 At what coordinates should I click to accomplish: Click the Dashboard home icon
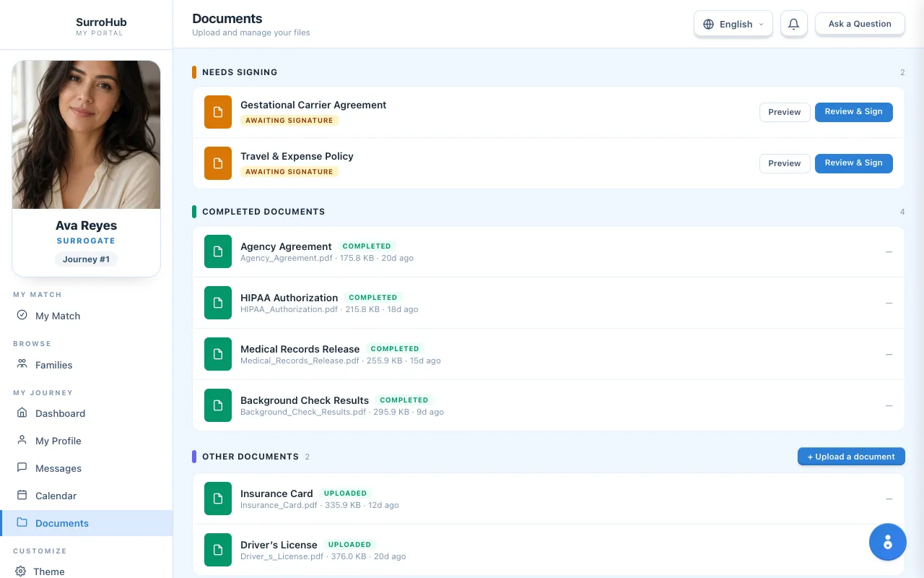point(22,413)
